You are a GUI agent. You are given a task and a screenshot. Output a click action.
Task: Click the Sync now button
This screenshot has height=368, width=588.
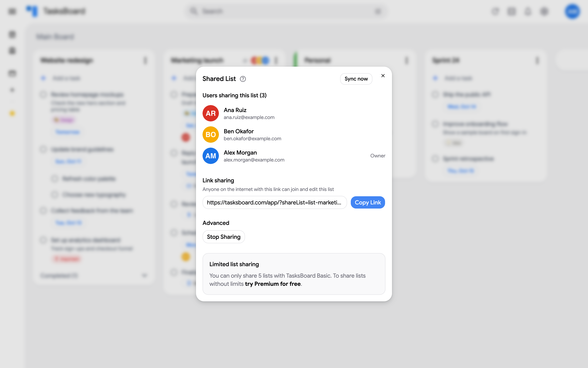pos(356,79)
